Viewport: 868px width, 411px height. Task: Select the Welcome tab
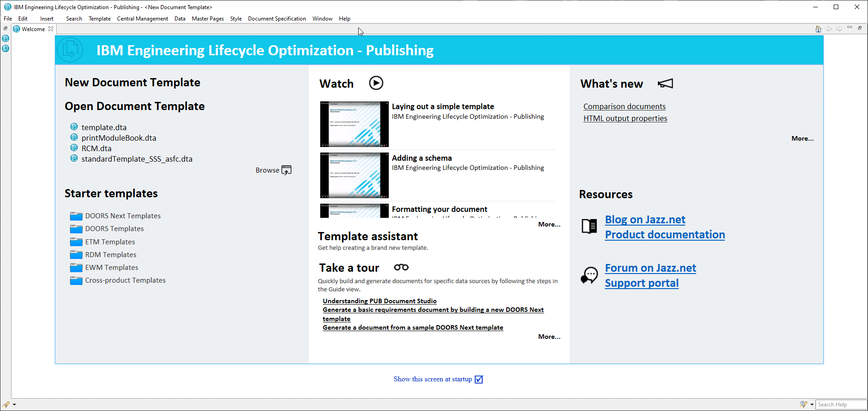(32, 29)
